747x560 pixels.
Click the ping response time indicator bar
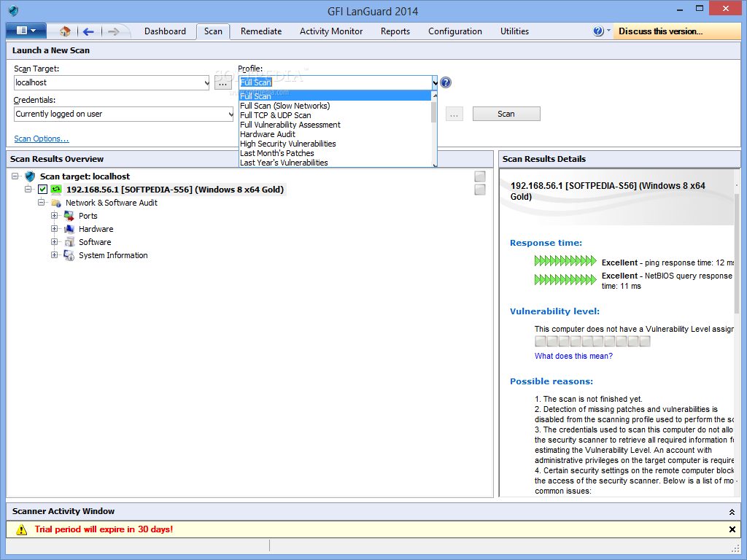565,261
